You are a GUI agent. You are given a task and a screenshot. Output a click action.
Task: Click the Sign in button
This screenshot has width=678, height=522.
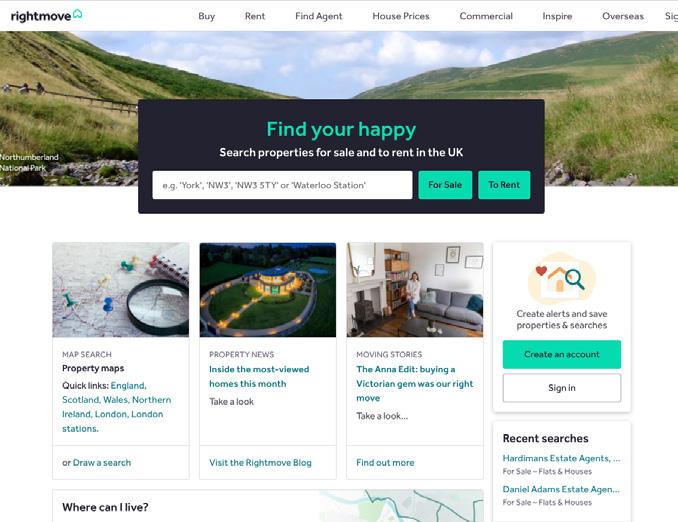tap(562, 388)
